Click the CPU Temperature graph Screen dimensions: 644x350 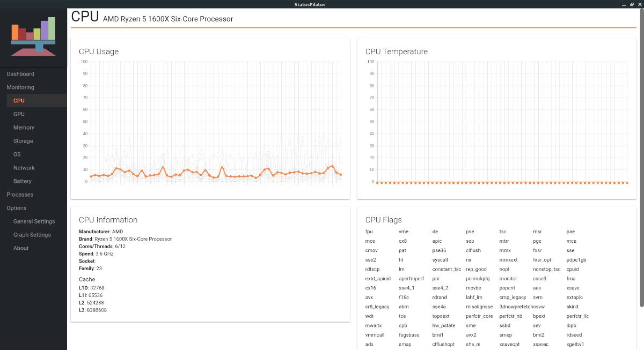496,123
